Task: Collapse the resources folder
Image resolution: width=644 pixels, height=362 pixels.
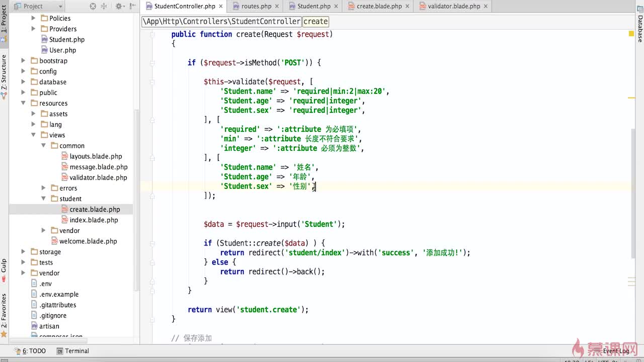Action: [x=23, y=103]
